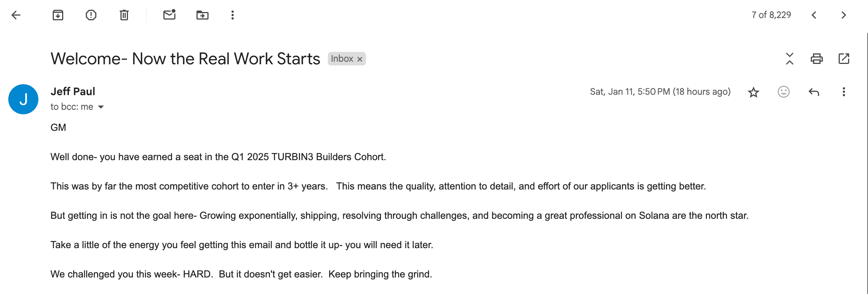The image size is (868, 294).
Task: Go back to the inbox list
Action: [x=16, y=15]
